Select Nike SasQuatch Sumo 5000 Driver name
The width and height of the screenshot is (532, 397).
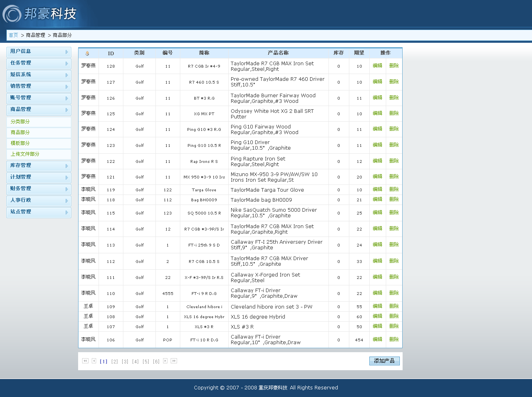tap(274, 213)
